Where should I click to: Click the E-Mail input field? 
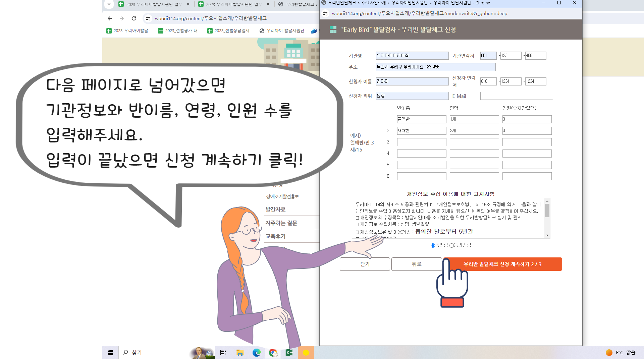tap(516, 96)
